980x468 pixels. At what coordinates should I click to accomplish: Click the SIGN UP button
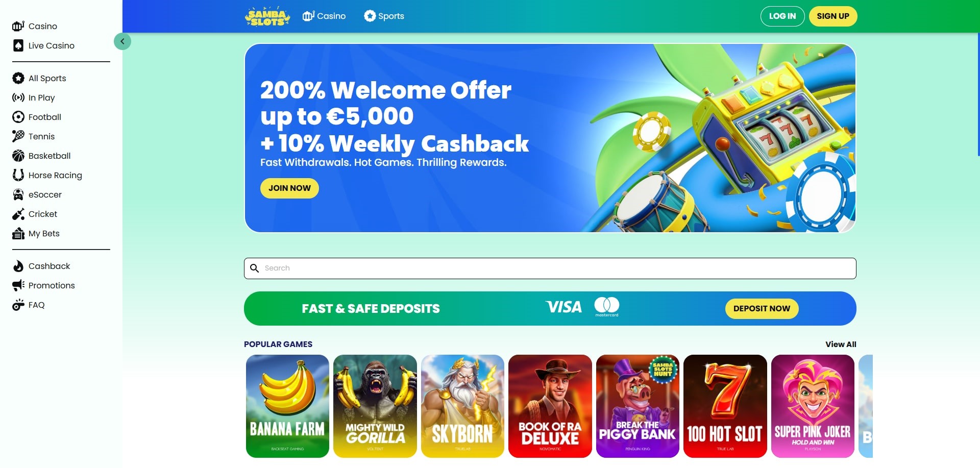pos(833,16)
